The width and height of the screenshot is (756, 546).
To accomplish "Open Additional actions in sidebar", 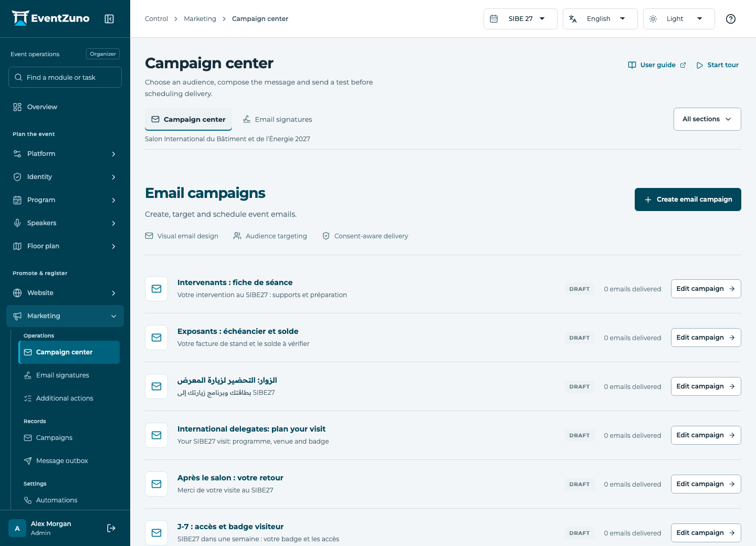I will [69, 398].
